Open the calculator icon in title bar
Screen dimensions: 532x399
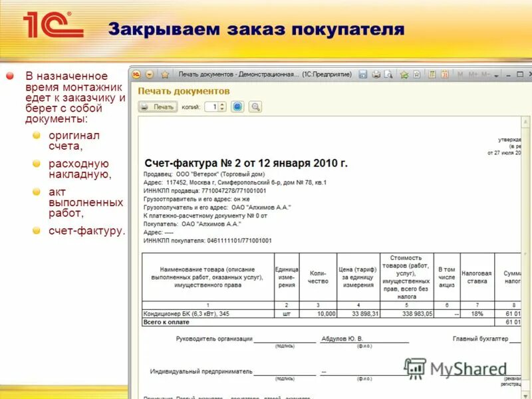click(432, 74)
